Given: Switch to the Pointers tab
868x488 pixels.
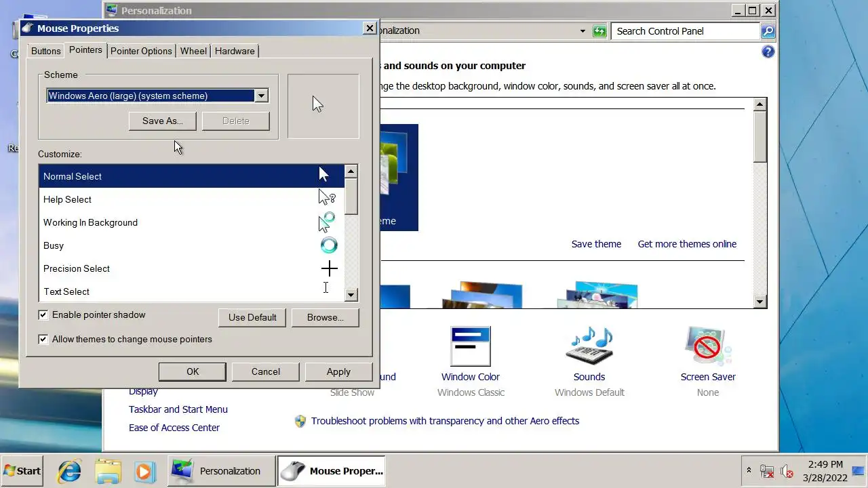Looking at the screenshot, I should [85, 50].
